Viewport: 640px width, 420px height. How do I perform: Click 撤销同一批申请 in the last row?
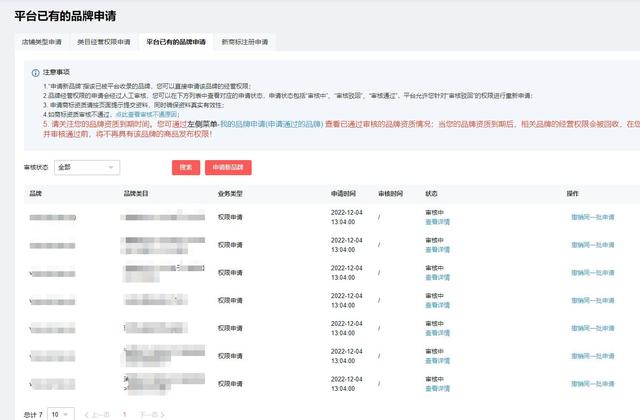click(x=593, y=384)
